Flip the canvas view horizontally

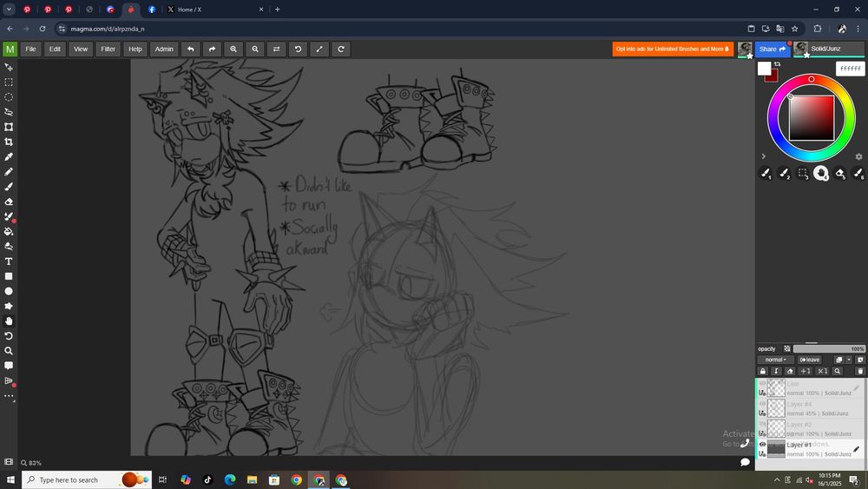tap(276, 50)
